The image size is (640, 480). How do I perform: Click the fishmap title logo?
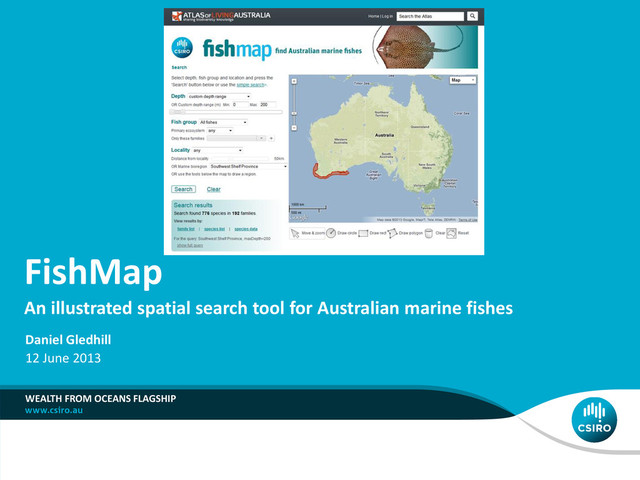[x=237, y=49]
